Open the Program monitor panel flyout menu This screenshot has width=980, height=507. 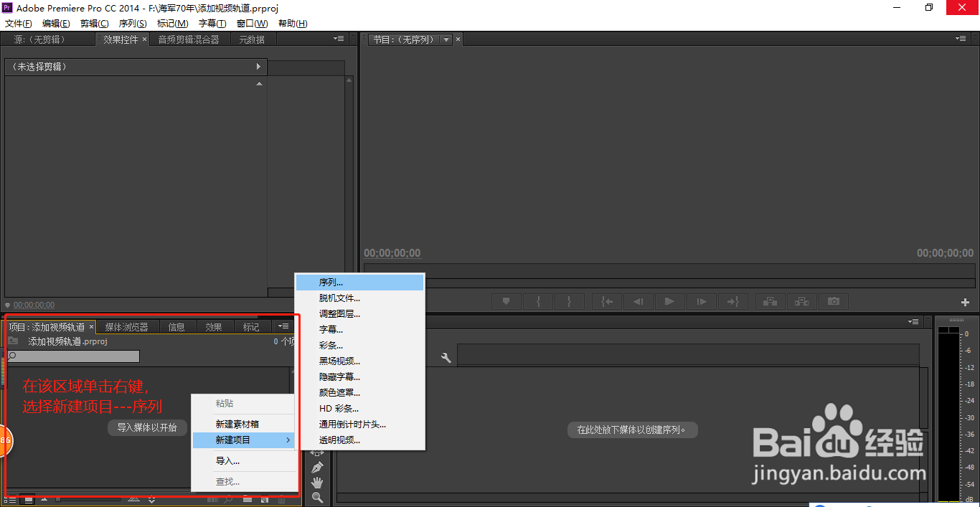pos(961,39)
